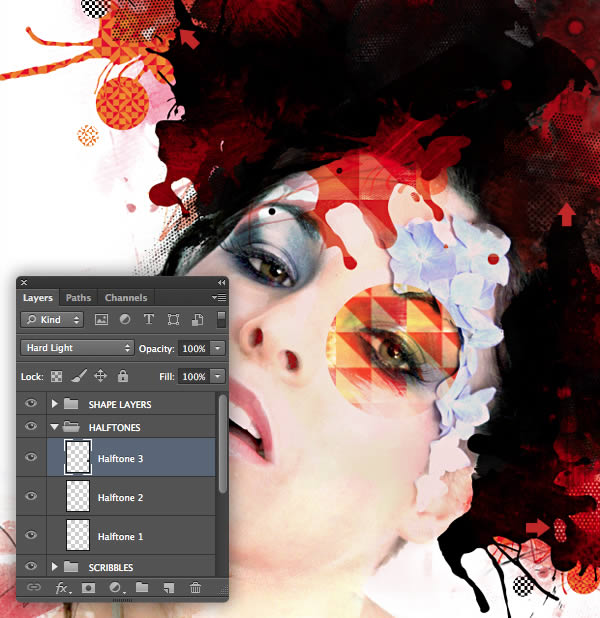Open the Opacity slider dropdown arrow
This screenshot has width=600, height=618.
tap(218, 348)
